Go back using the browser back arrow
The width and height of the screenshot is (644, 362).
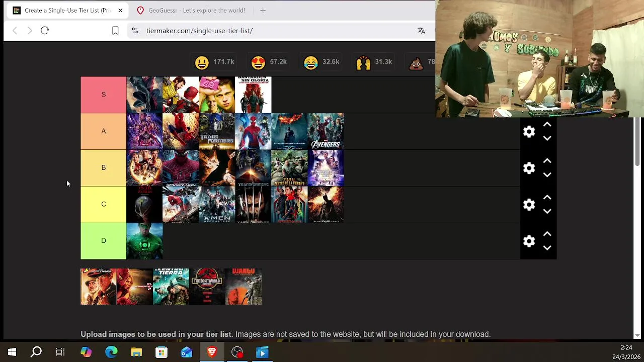[x=15, y=31]
